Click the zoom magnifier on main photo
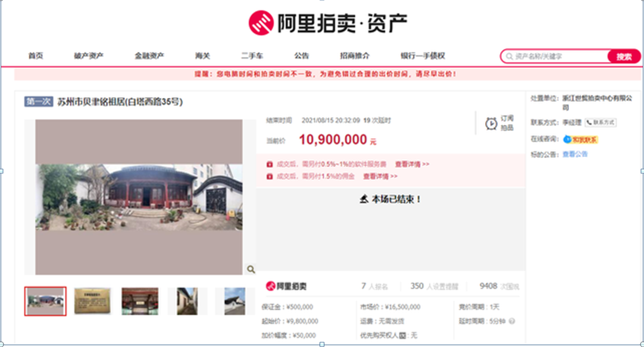The image size is (644, 347). pyautogui.click(x=251, y=269)
